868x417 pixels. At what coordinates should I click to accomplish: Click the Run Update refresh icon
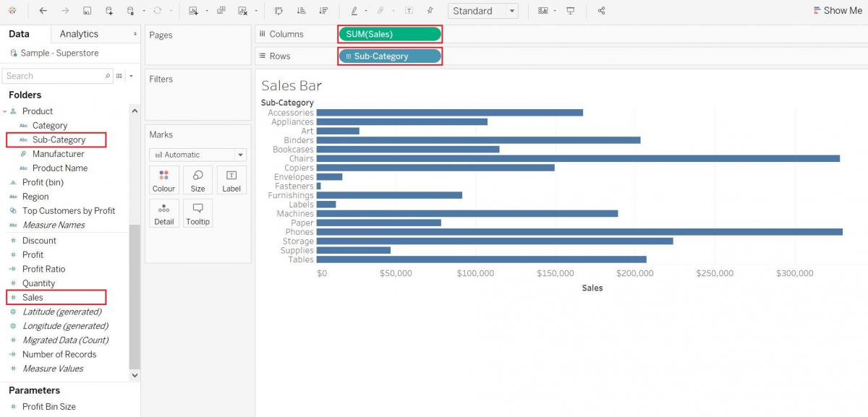(x=157, y=11)
